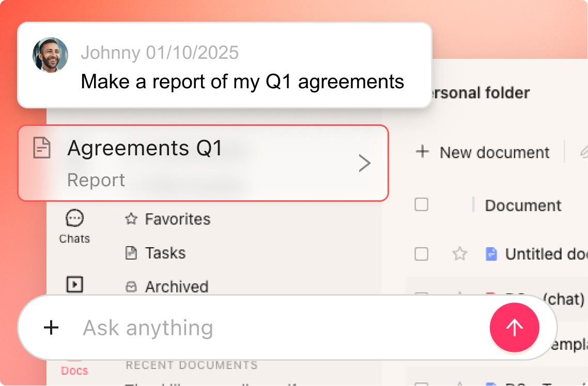
Task: Select the checkbox beside the Document column header
Action: point(421,205)
